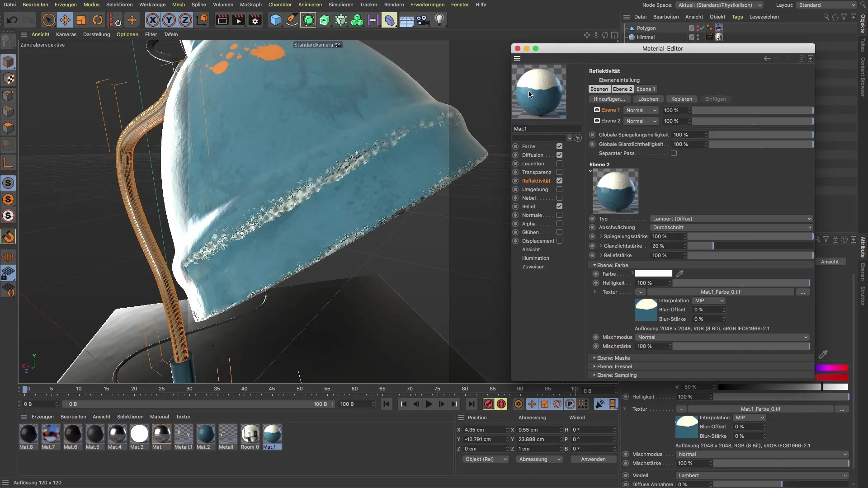Add a cube primitive object
This screenshot has width=868, height=488.
pyautogui.click(x=275, y=20)
